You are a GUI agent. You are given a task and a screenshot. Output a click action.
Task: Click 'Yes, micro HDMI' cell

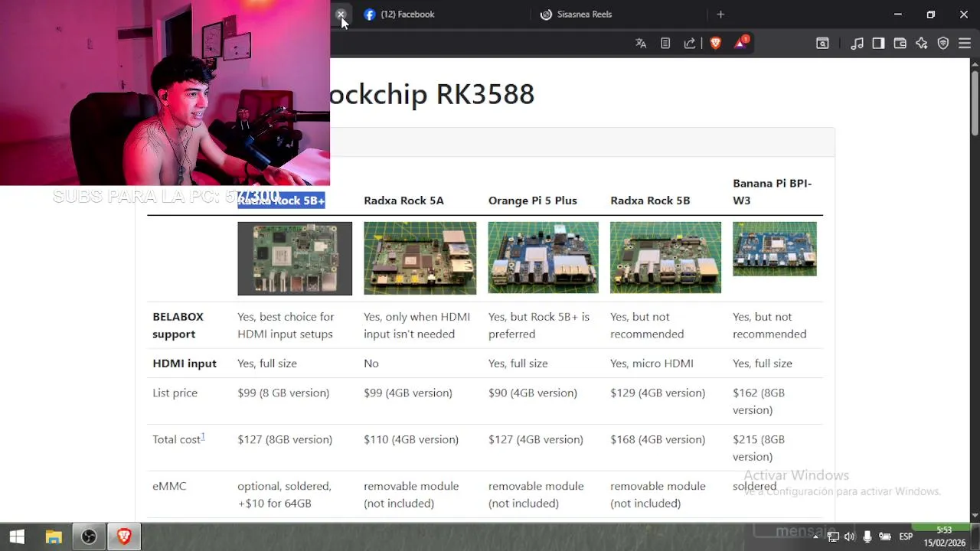652,364
